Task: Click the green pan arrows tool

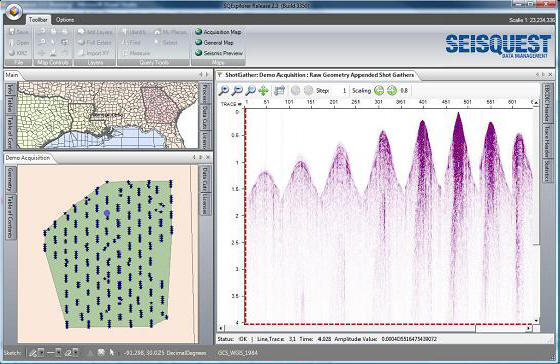Action: click(x=264, y=91)
